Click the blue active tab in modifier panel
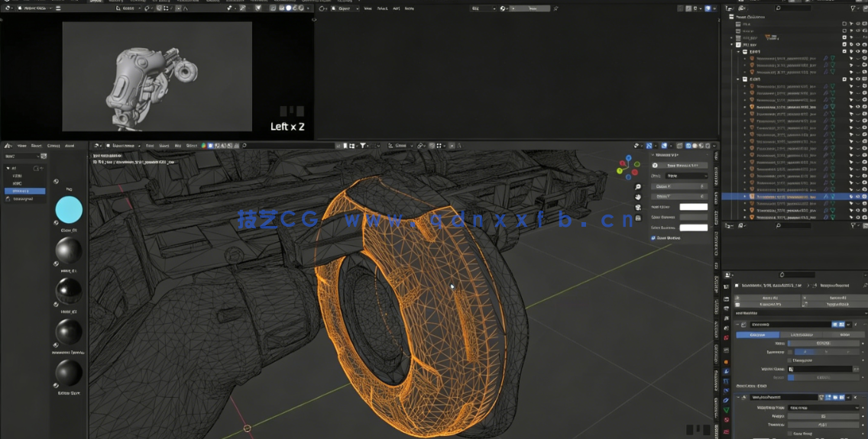The height and width of the screenshot is (439, 868). click(756, 334)
